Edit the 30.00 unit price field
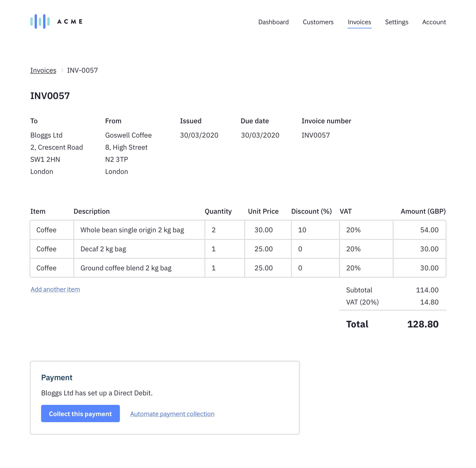Viewport: 476px width, 468px height. point(267,230)
